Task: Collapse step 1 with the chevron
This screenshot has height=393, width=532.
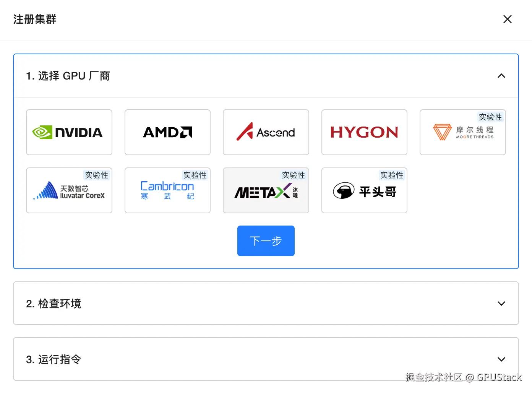Action: click(501, 76)
